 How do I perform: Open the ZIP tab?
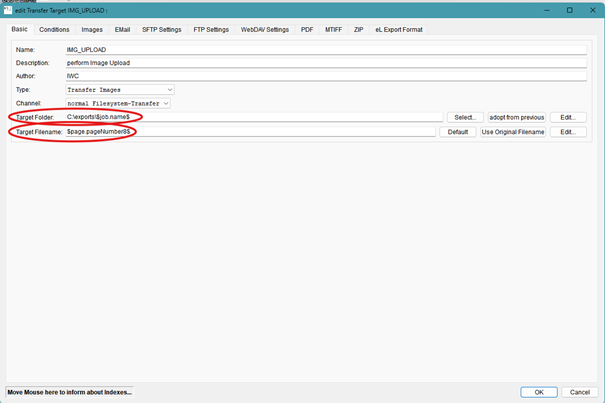pos(358,30)
